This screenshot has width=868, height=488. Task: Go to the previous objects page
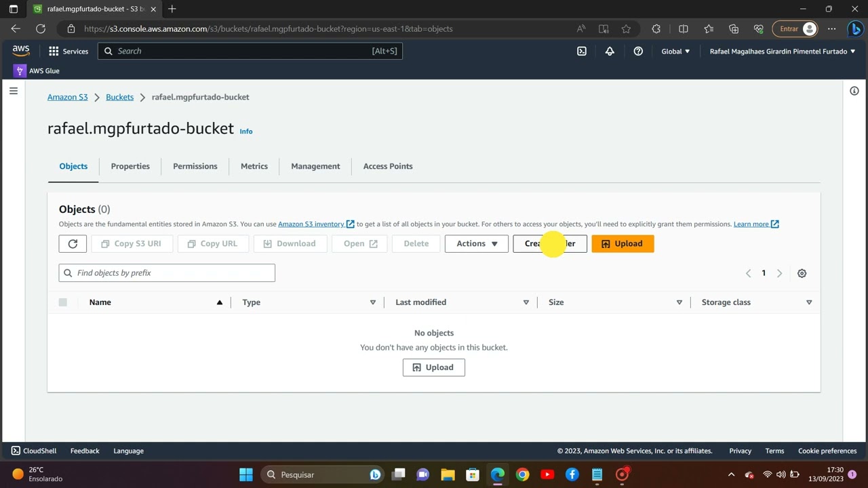[x=748, y=273]
